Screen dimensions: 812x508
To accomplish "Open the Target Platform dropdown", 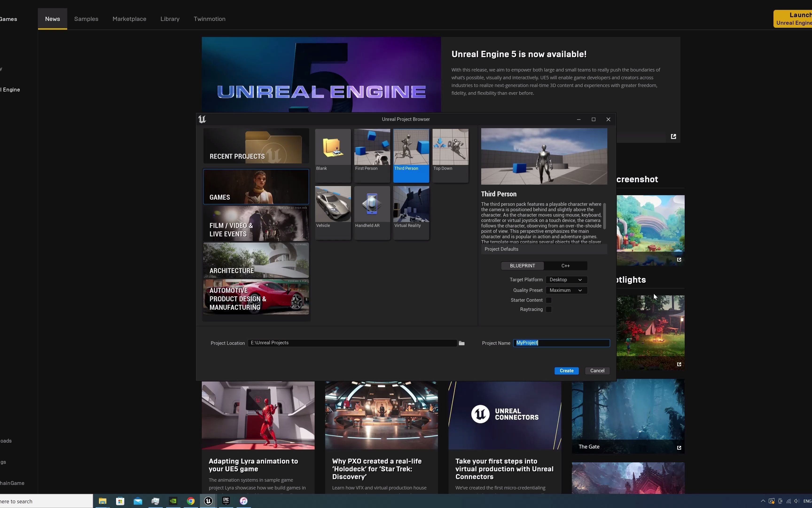I will pyautogui.click(x=566, y=280).
